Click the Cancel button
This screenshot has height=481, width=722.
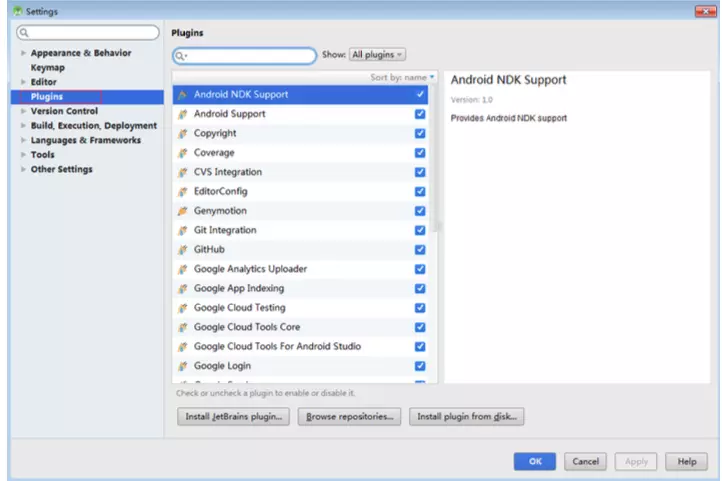pyautogui.click(x=585, y=461)
